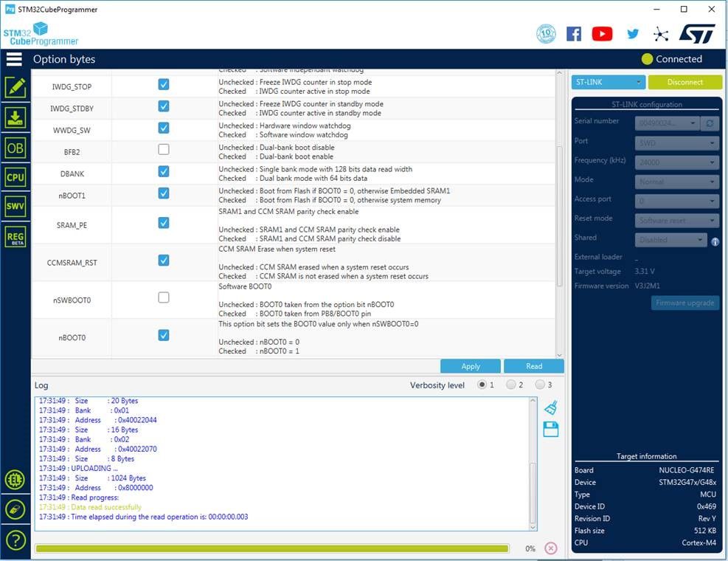
Task: Open the CPU view
Action: (x=15, y=177)
